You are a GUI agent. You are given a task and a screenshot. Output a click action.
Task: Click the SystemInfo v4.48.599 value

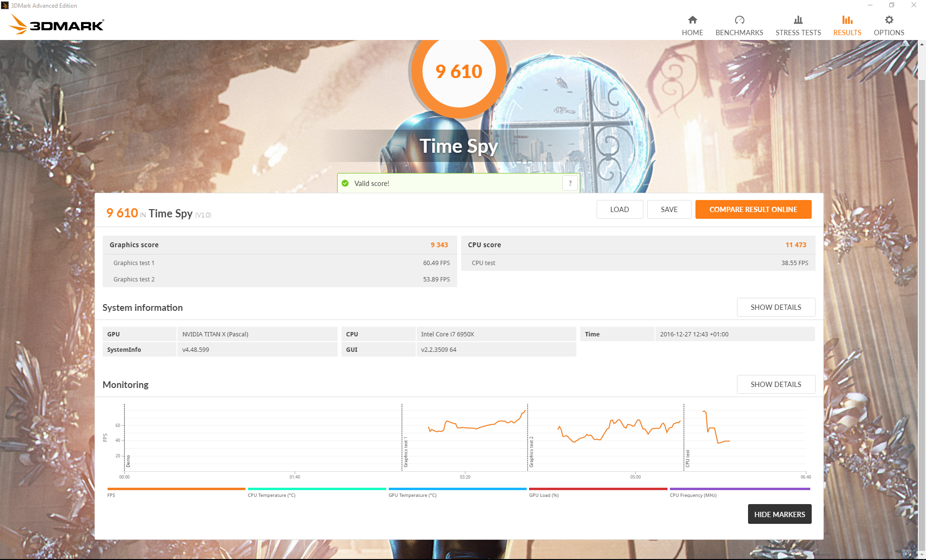click(x=195, y=349)
